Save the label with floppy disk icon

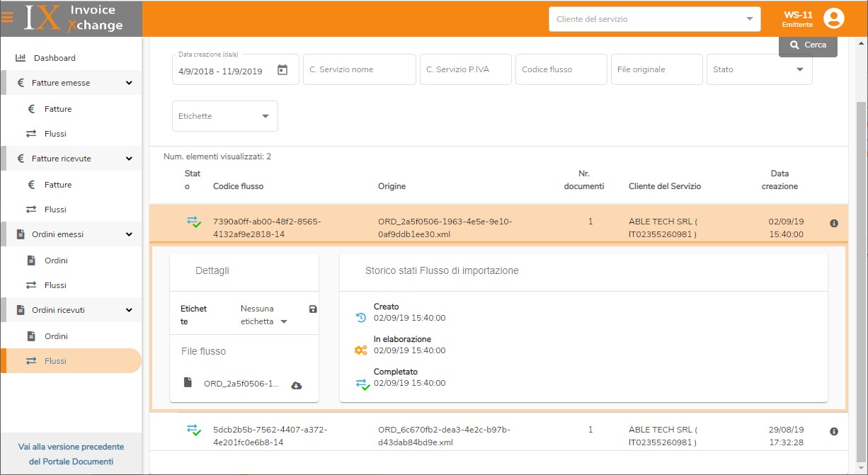[313, 309]
